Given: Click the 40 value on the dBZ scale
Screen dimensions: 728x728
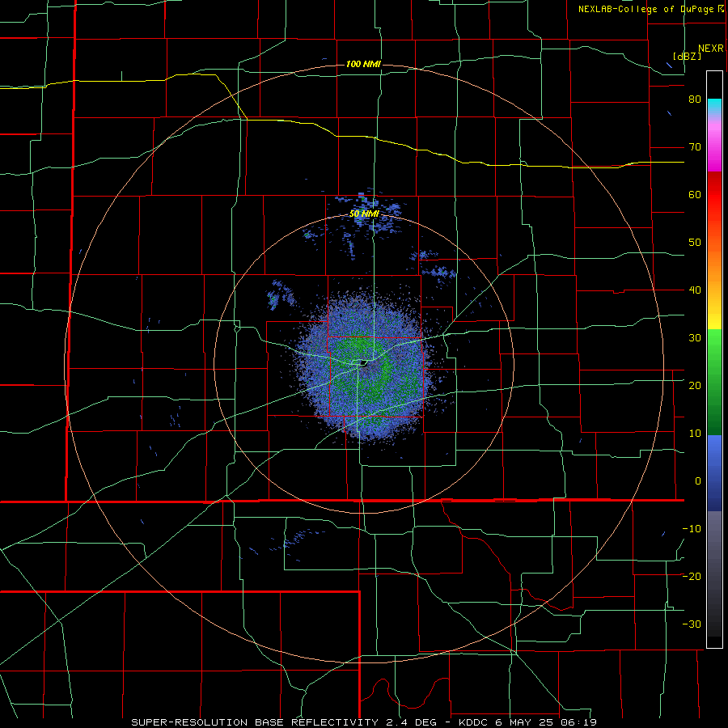Looking at the screenshot, I should point(695,290).
